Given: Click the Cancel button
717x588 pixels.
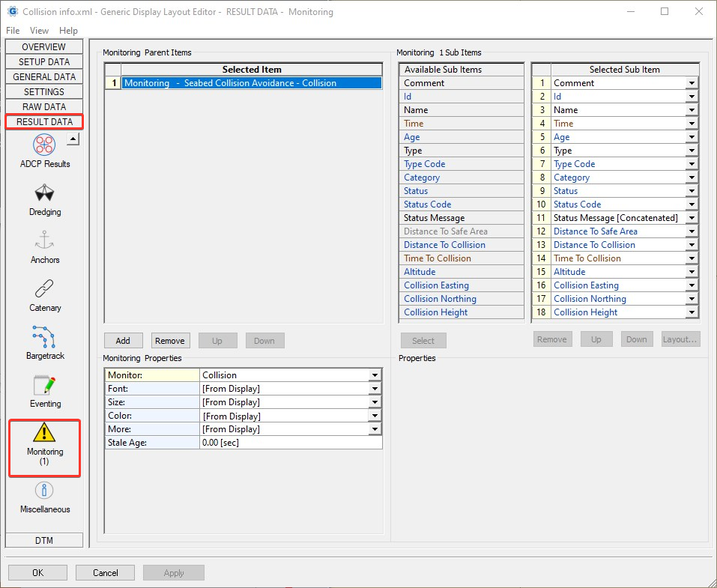Looking at the screenshot, I should 105,573.
